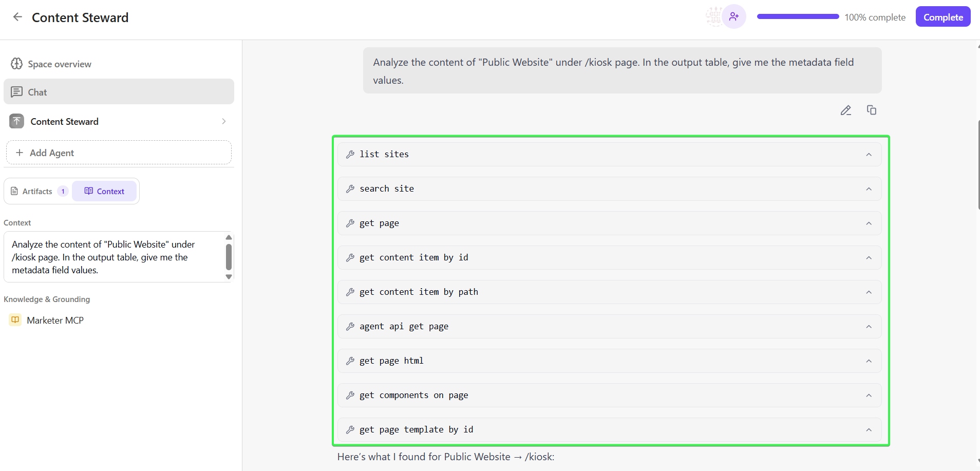980x471 pixels.
Task: Collapse the "search site" tool call
Action: point(870,189)
